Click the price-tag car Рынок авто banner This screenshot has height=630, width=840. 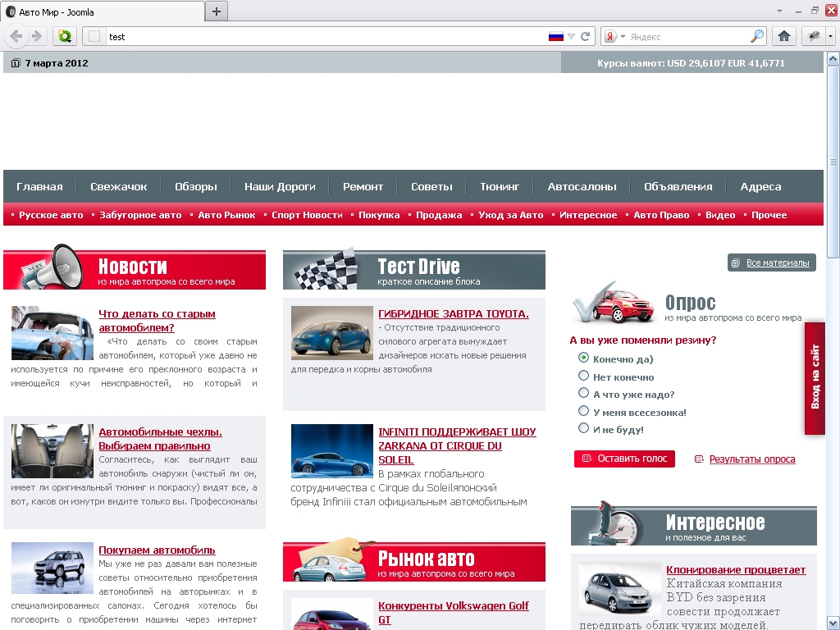[x=414, y=559]
